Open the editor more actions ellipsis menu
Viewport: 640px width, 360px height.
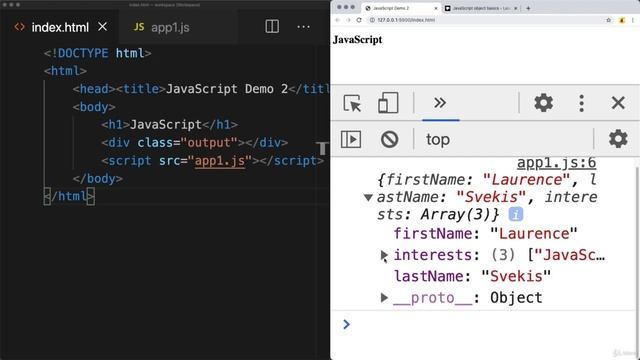point(303,27)
